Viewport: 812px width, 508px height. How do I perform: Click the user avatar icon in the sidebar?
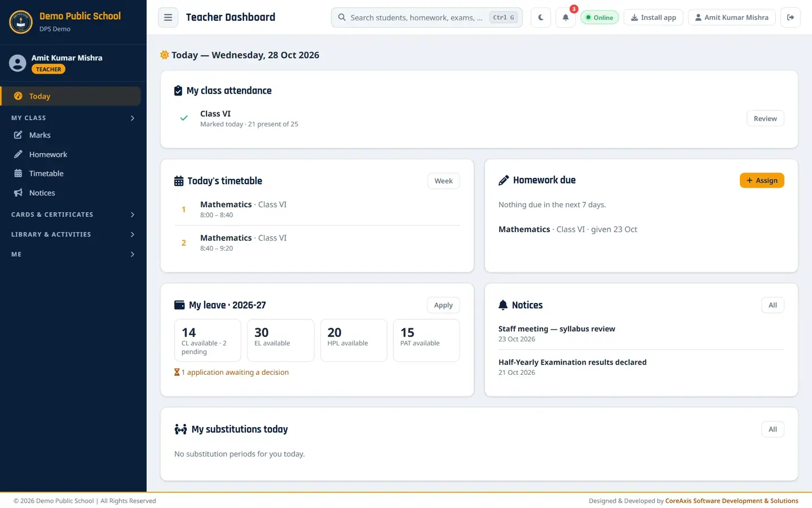coord(17,63)
